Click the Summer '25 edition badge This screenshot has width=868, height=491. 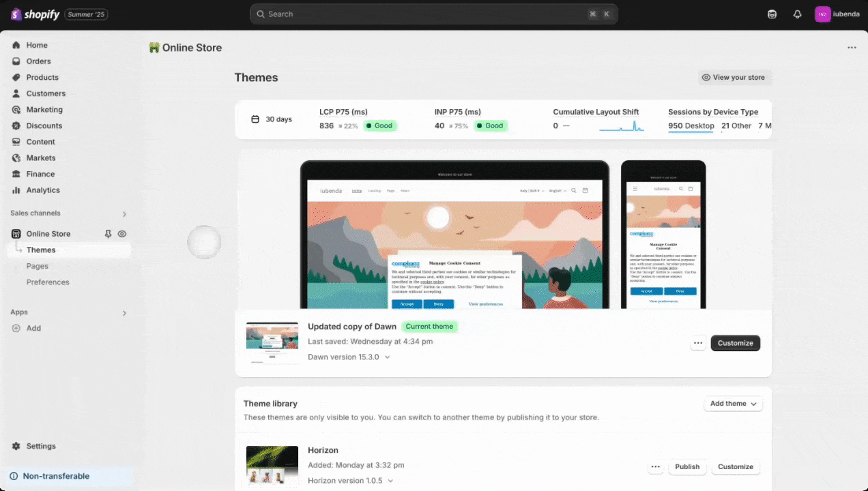click(x=86, y=14)
